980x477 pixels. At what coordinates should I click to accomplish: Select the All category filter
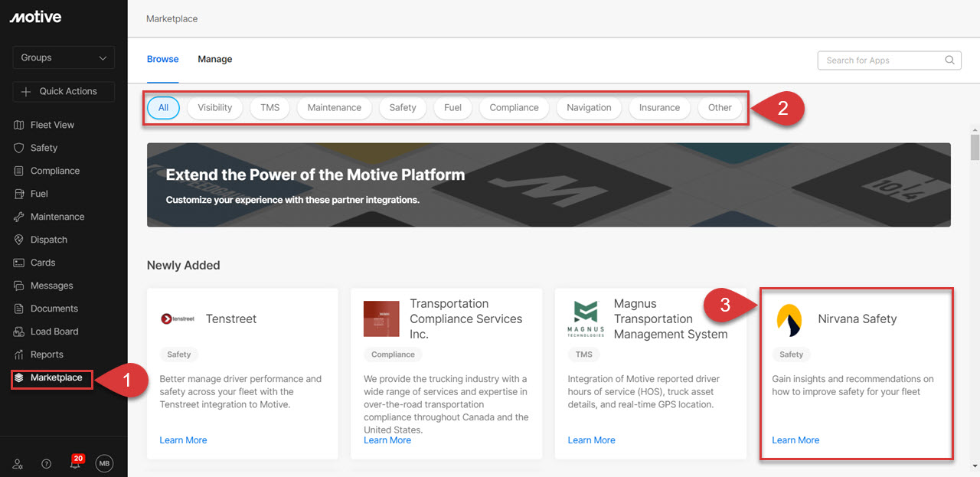163,108
